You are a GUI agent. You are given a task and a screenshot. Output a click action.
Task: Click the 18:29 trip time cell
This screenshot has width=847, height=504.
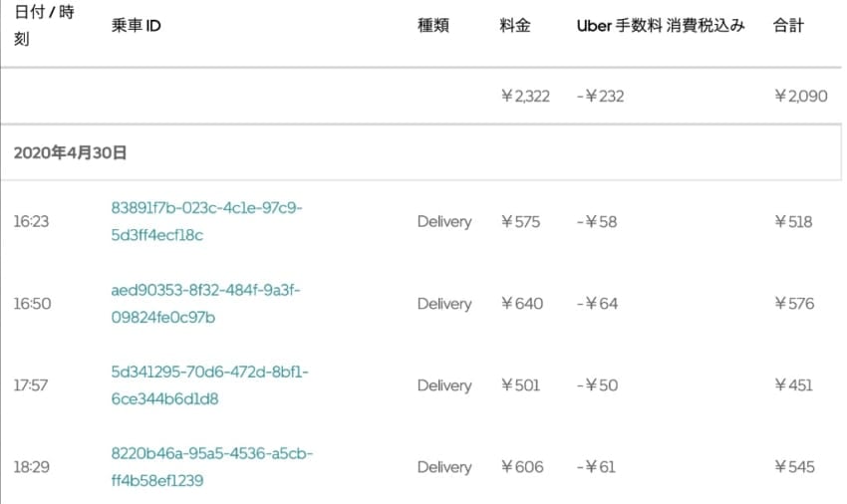32,467
